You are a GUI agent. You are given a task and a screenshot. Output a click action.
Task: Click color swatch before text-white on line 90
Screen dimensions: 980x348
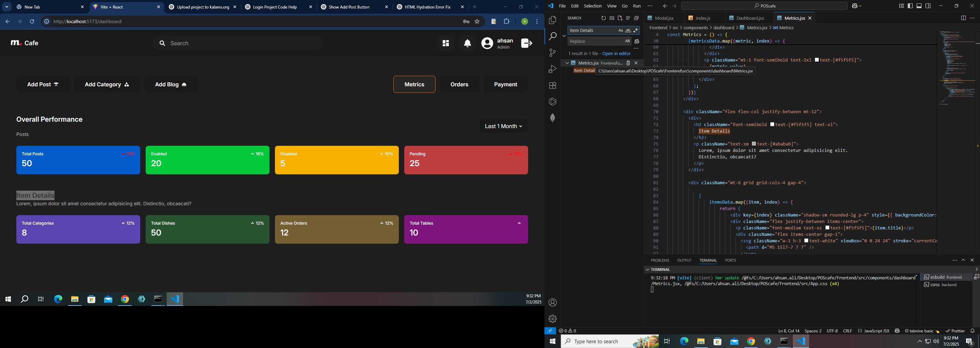point(806,241)
